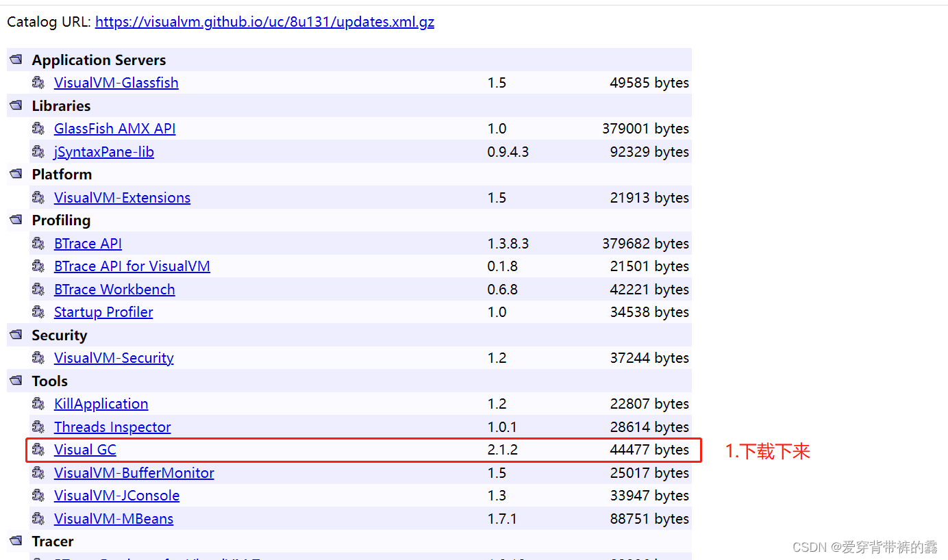
Task: Click the plugin icon beside BTrace API
Action: click(38, 244)
